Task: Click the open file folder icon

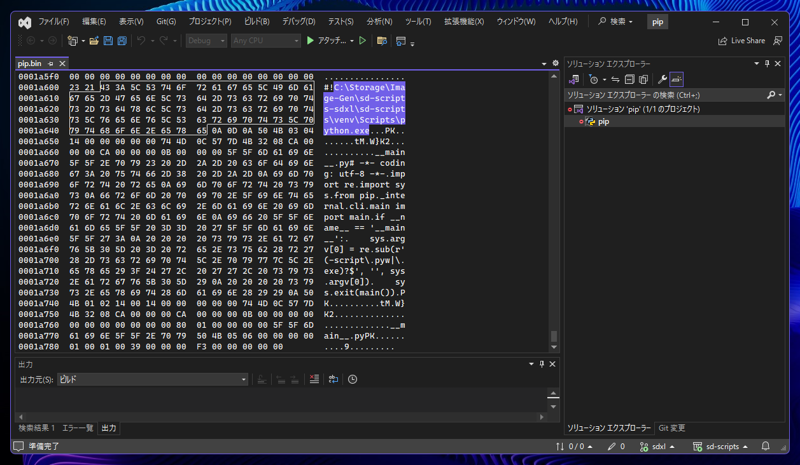Action: (x=94, y=41)
